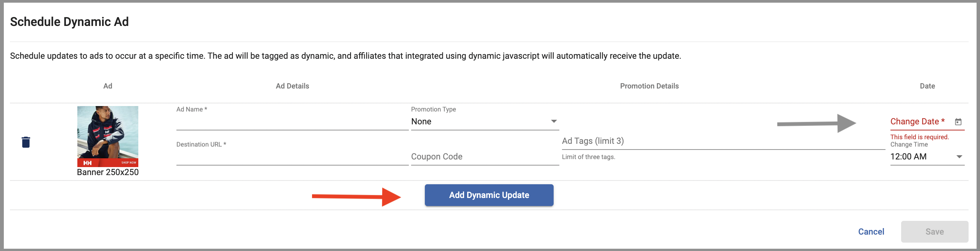Delete the ad row with trash icon
The height and width of the screenshot is (251, 980).
pyautogui.click(x=26, y=142)
